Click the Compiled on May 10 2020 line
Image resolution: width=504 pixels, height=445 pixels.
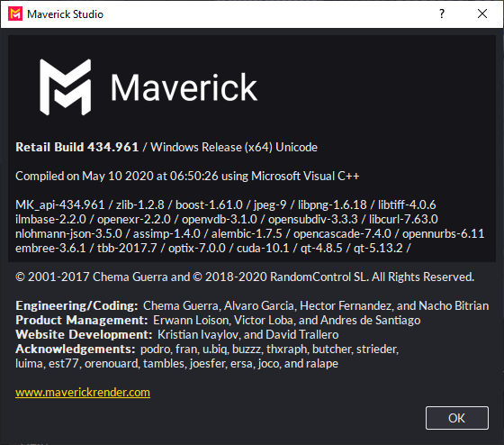click(187, 176)
